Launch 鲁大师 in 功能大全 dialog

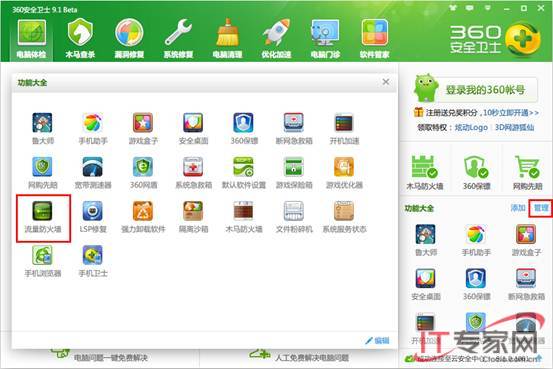point(43,128)
